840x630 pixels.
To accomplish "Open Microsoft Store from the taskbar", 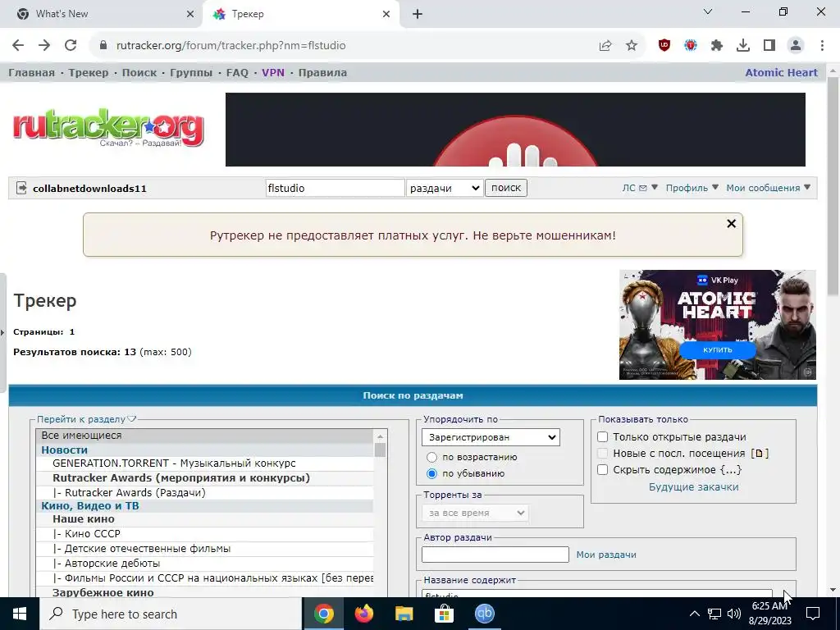I will pyautogui.click(x=444, y=614).
